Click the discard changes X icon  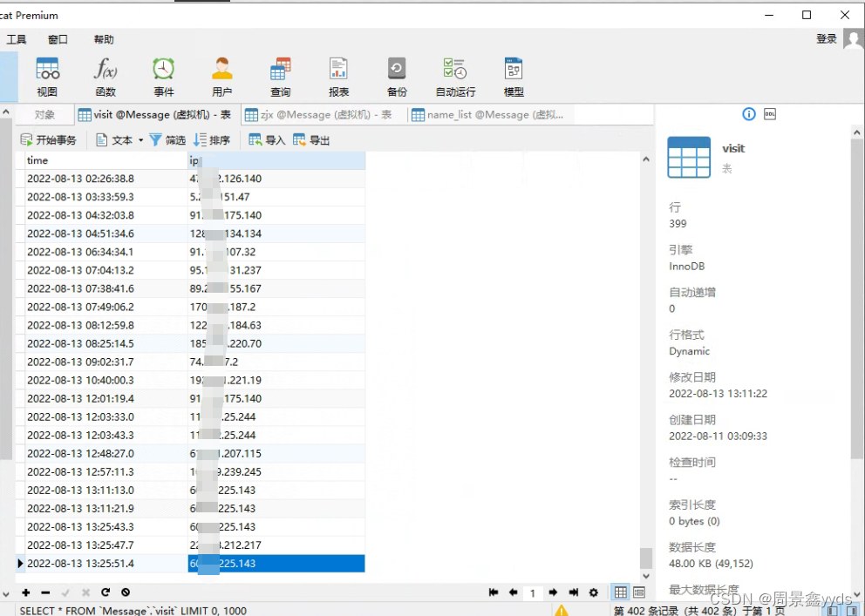pyautogui.click(x=85, y=592)
